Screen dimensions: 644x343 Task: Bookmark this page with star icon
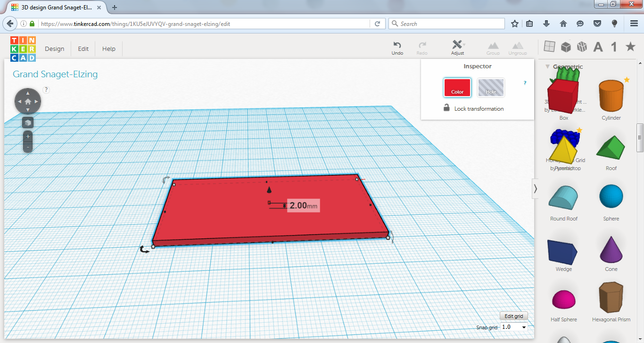[515, 24]
